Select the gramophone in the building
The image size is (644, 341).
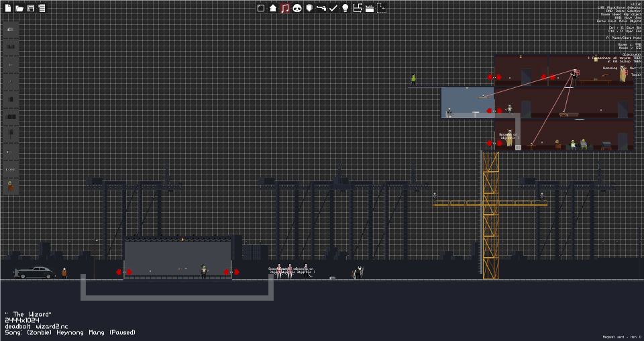tap(557, 144)
